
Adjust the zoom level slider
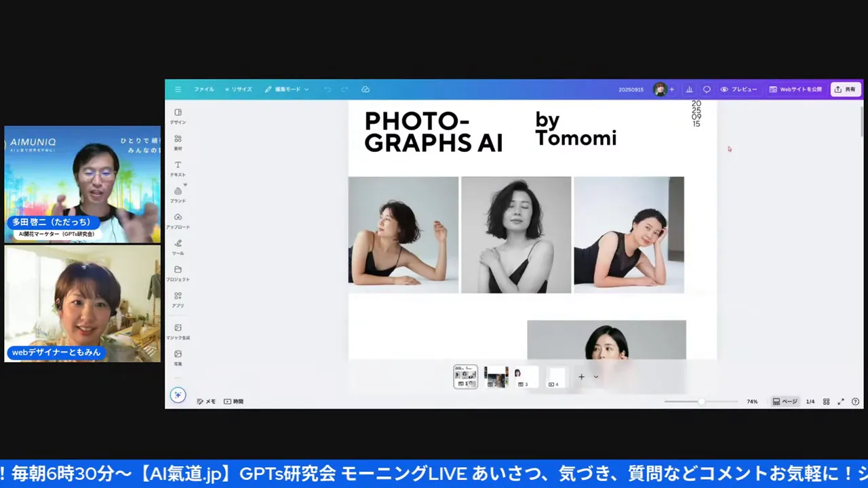point(701,401)
